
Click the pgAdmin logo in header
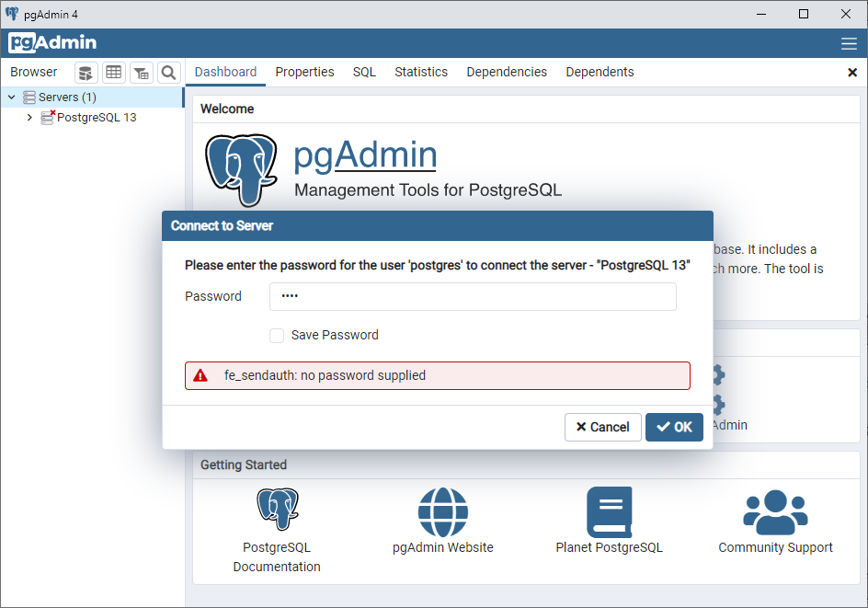52,42
